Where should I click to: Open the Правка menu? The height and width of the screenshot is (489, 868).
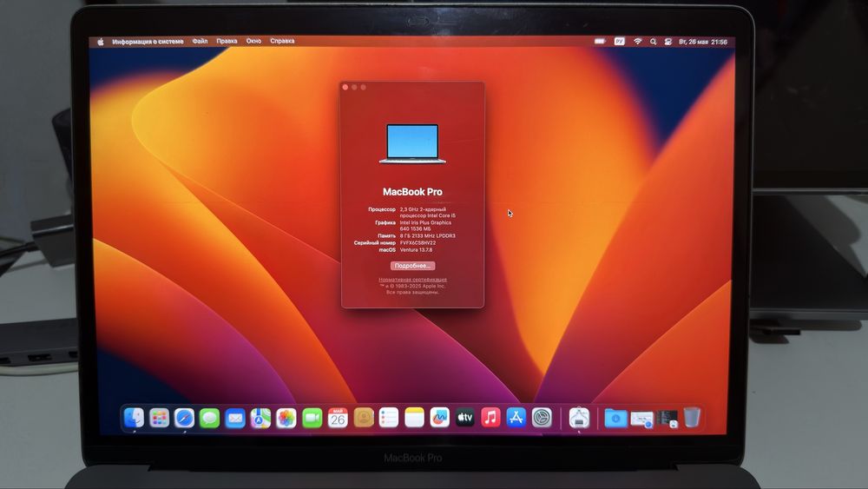[227, 41]
